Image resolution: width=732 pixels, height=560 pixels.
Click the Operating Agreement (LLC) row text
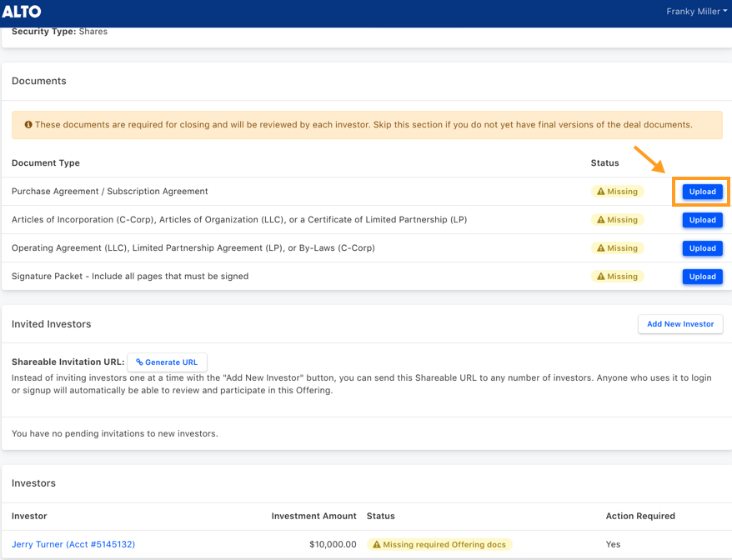coord(193,248)
